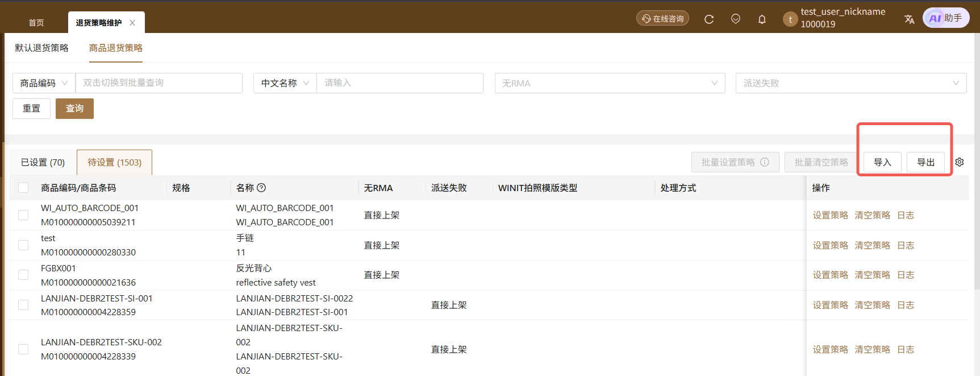Screen dimensions: 980x376
Task: Click the 导出 export button
Action: pos(926,162)
